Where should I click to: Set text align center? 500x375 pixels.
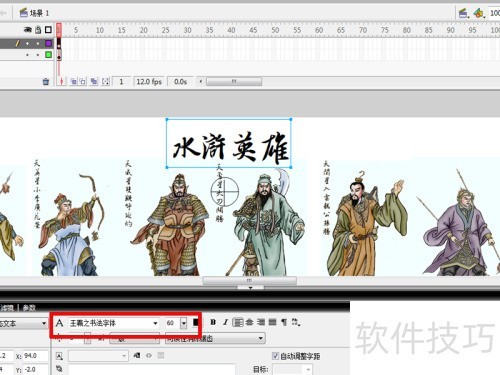(249, 322)
